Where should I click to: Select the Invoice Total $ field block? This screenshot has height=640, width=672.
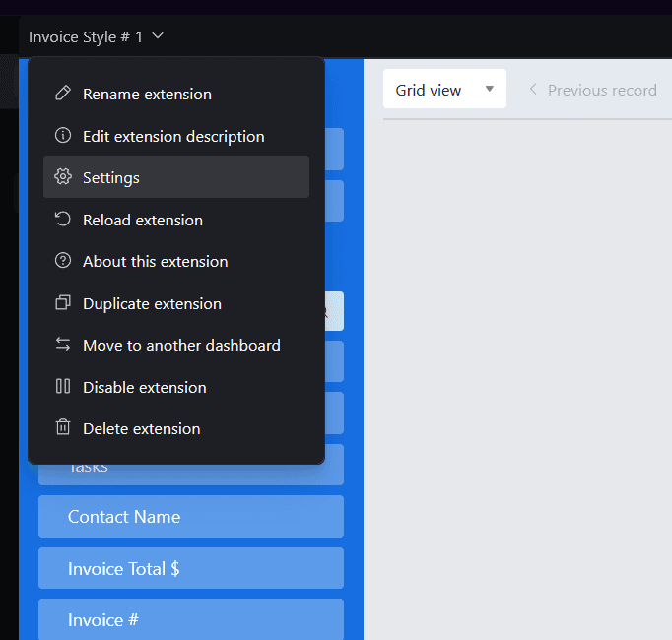[191, 568]
